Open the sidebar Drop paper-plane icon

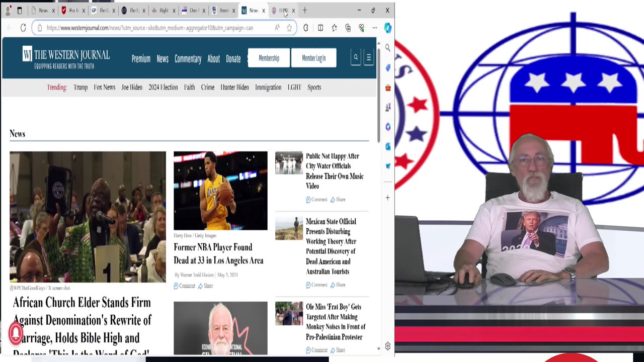[x=388, y=166]
